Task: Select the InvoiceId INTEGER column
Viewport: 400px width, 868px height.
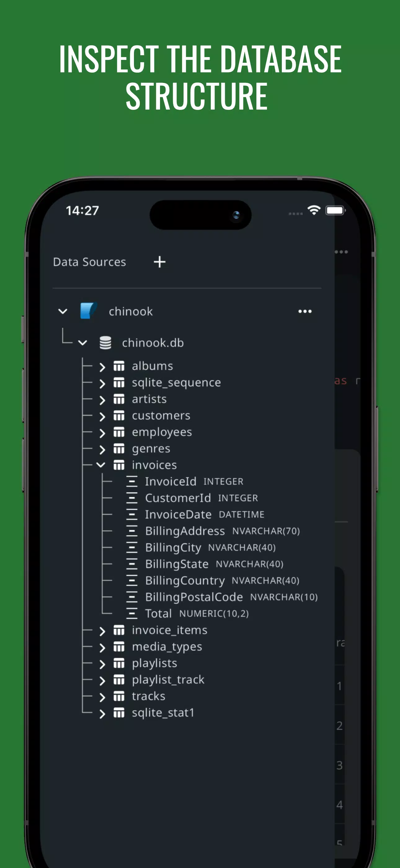Action: coord(194,481)
